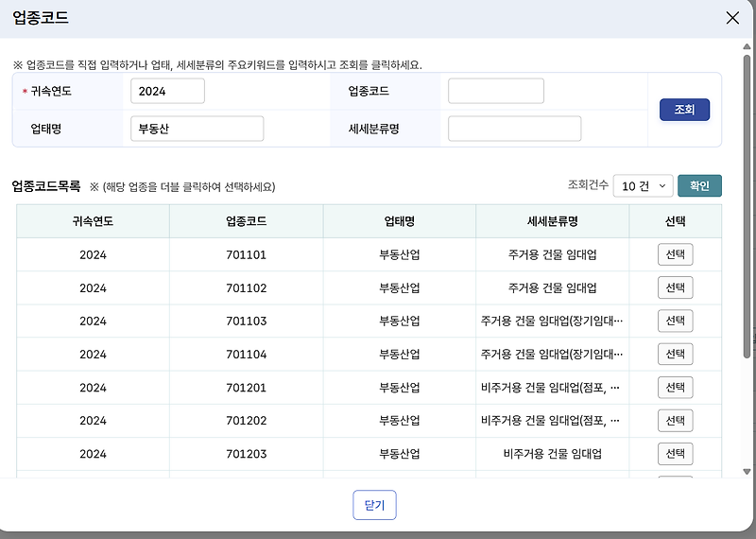The width and height of the screenshot is (756, 539).
Task: Focus the 세세분류명 input field
Action: (514, 129)
